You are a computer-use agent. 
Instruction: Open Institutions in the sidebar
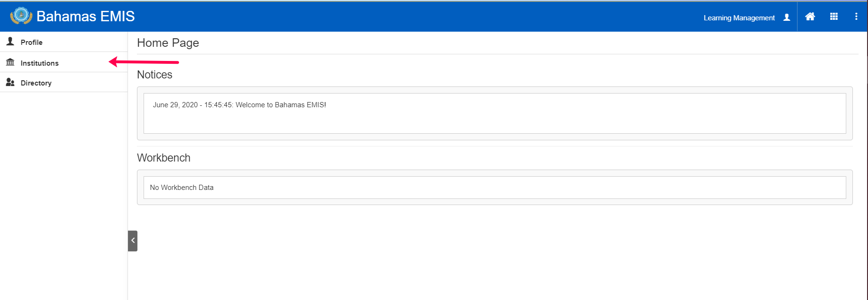coord(64,62)
